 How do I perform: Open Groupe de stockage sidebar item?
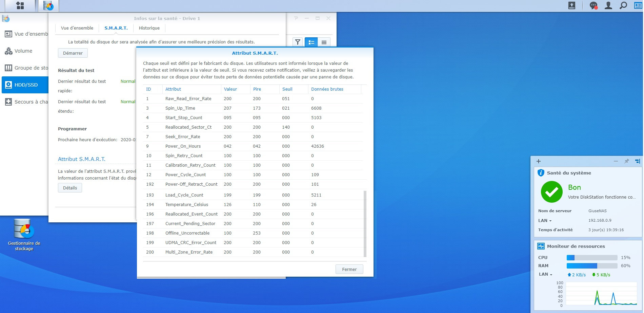25,68
